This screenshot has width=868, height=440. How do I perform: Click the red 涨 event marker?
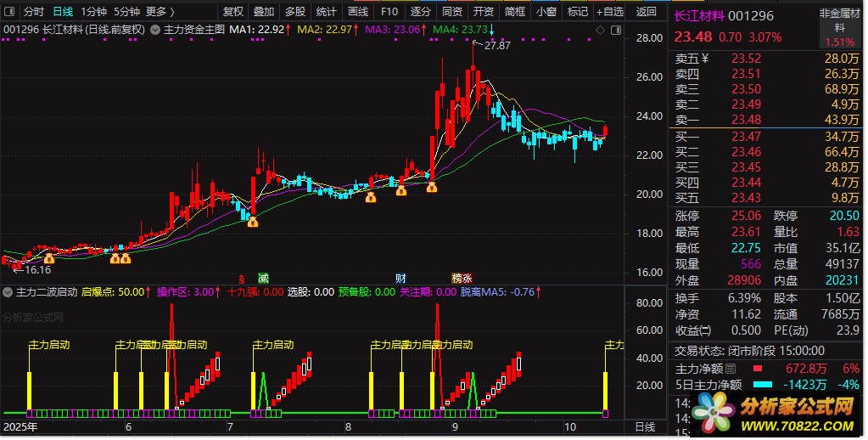coord(467,278)
